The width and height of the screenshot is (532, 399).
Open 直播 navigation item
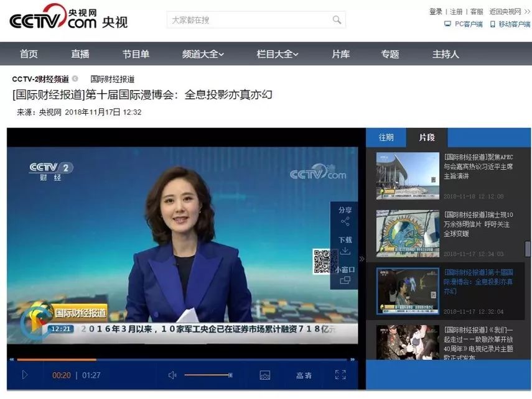pos(80,54)
